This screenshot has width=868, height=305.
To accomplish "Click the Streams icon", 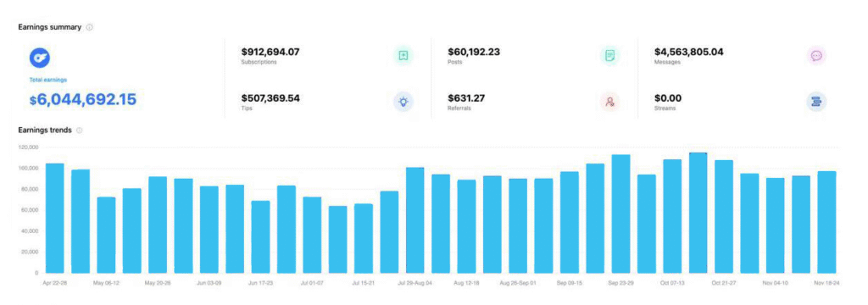I will pyautogui.click(x=816, y=102).
